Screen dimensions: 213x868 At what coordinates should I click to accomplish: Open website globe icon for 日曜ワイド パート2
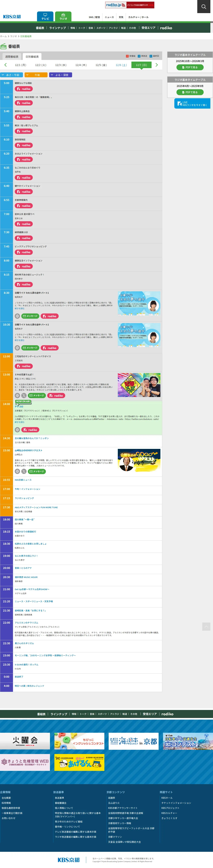coord(17,348)
